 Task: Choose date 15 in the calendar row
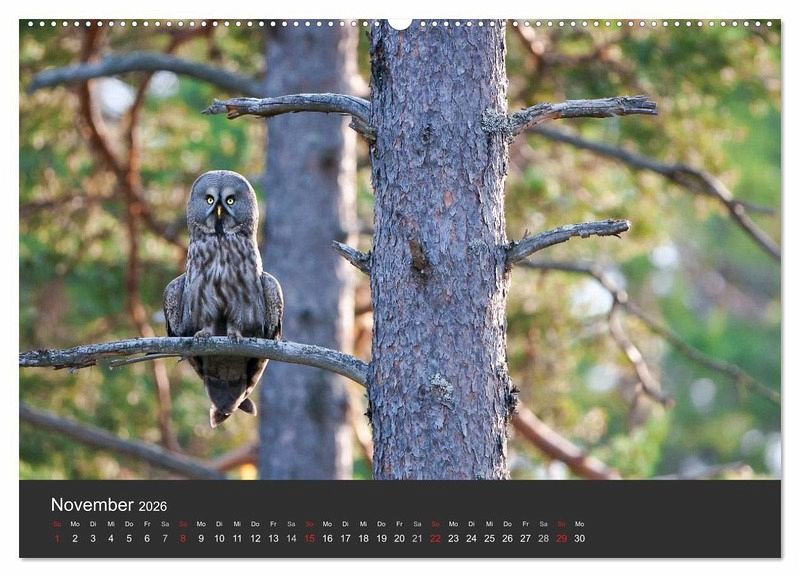309,538
